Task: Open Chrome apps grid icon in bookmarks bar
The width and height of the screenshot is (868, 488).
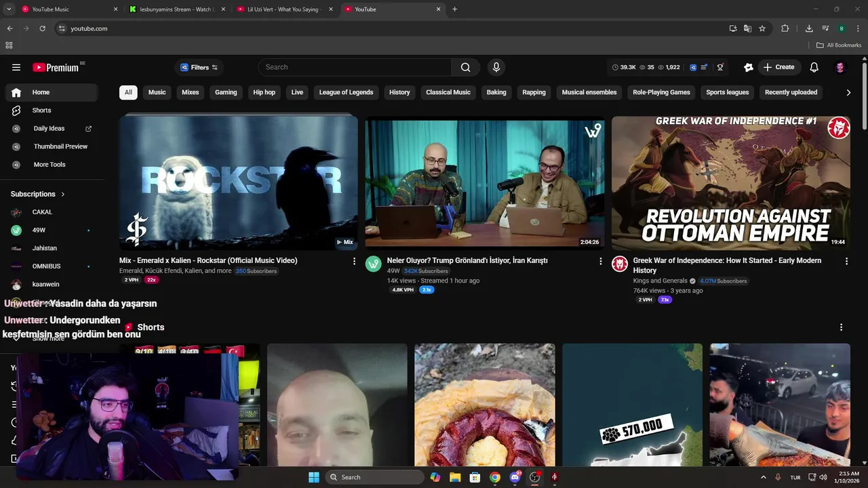Action: [x=9, y=45]
